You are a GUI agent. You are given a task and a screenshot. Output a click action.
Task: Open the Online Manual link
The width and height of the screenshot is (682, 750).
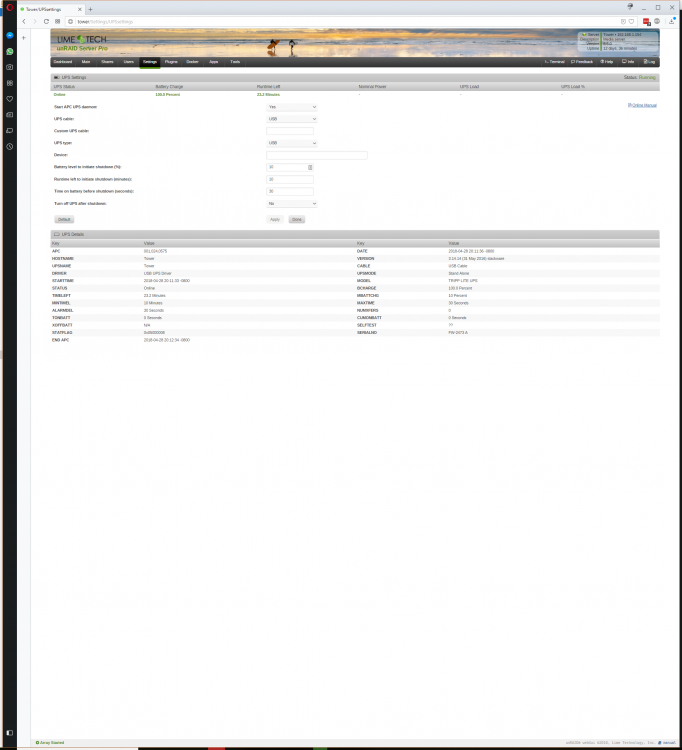(x=642, y=105)
